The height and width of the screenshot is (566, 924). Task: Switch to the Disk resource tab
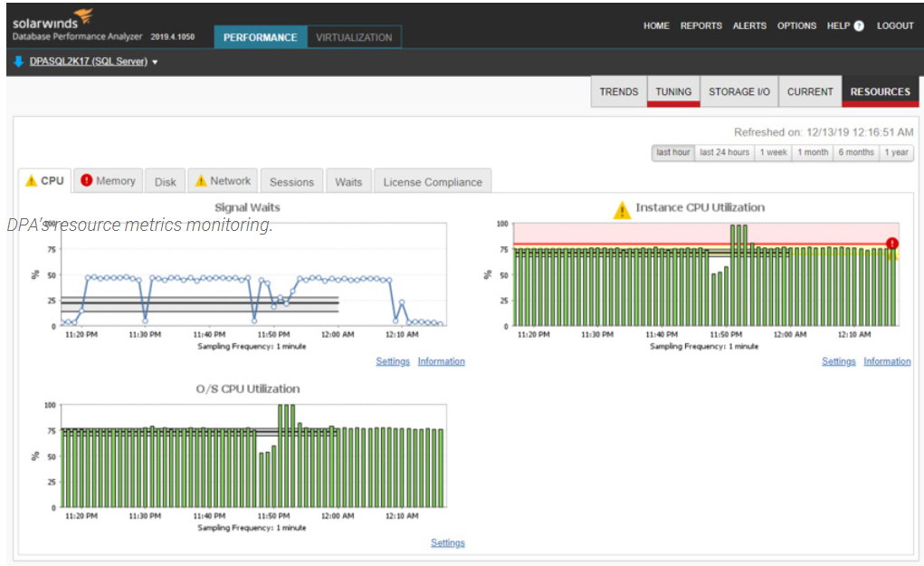coord(165,182)
